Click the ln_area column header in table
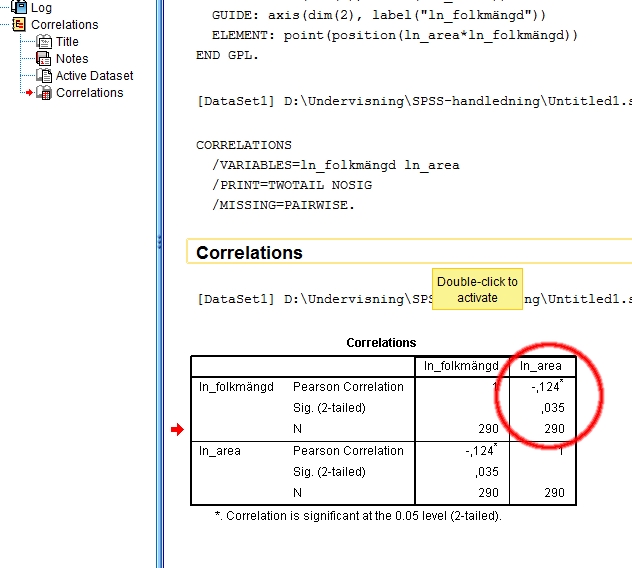Screen dimensions: 632x568 (542, 366)
